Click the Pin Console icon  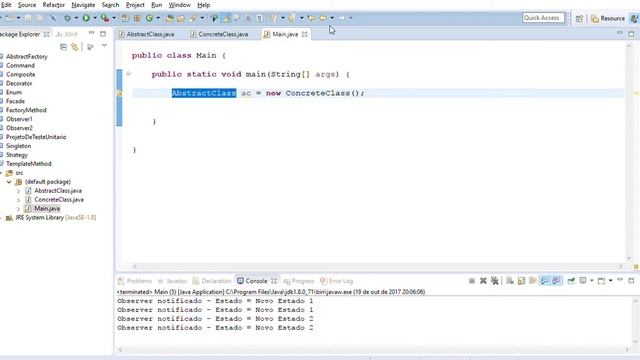[571, 281]
